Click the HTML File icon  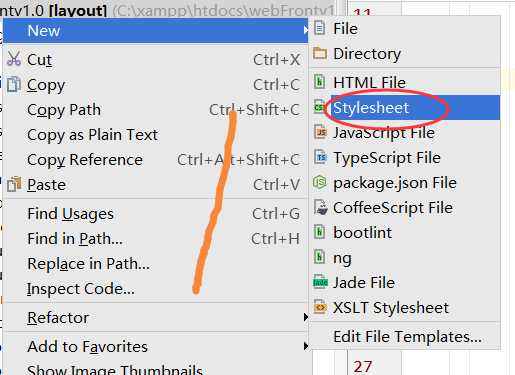(319, 82)
